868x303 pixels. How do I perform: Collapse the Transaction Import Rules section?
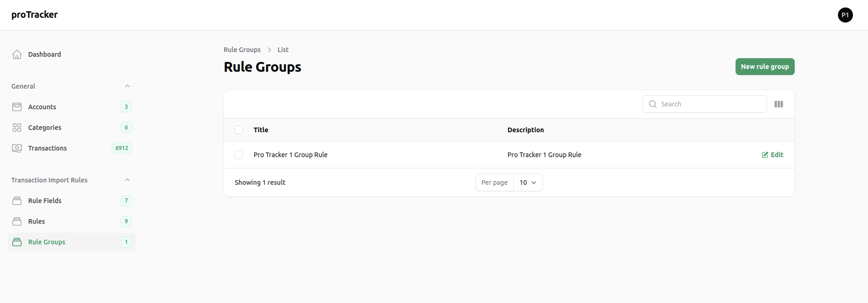[x=127, y=180]
